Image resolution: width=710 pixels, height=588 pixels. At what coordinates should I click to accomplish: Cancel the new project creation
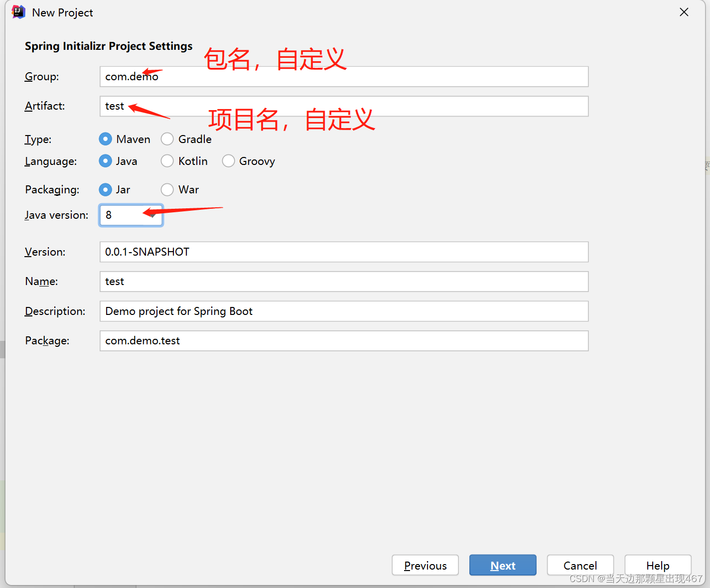tap(580, 565)
